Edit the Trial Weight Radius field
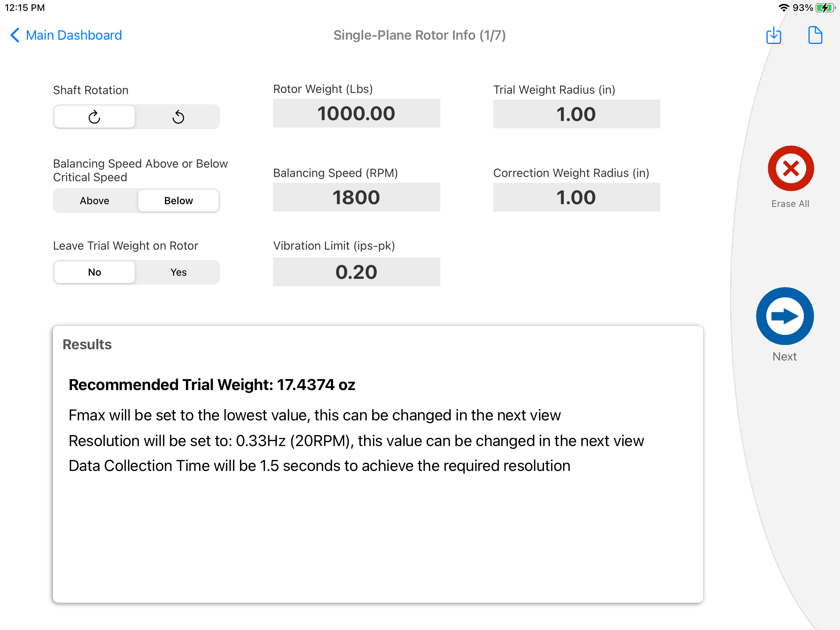This screenshot has width=840, height=630. 576,114
